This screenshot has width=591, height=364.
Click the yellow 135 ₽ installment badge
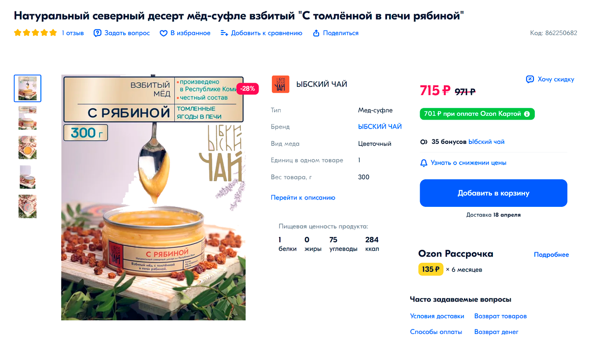[431, 269]
